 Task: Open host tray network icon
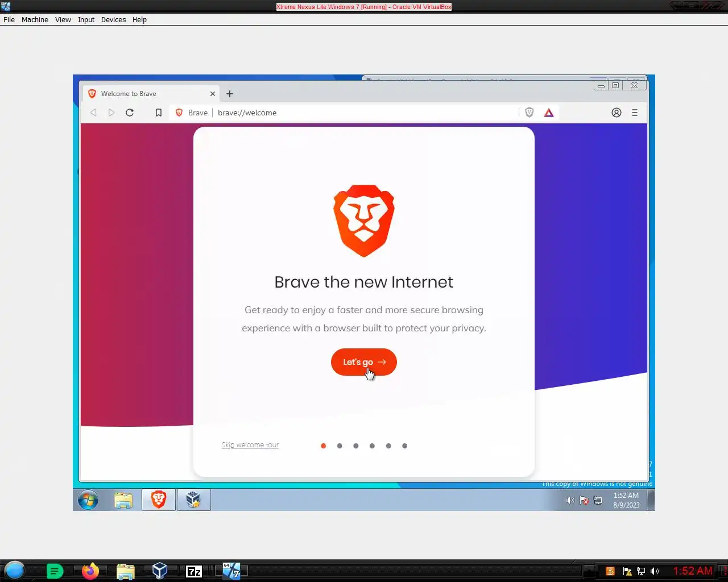(x=641, y=571)
